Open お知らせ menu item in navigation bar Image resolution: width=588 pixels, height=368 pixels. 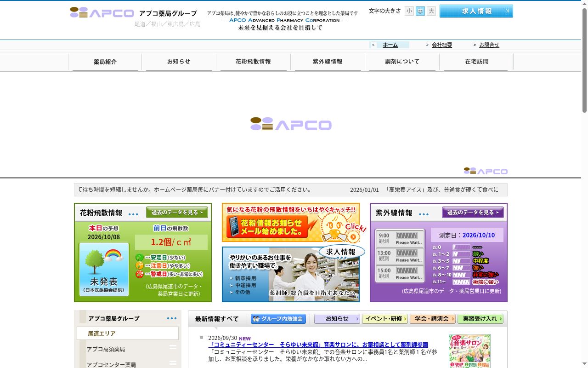[179, 62]
